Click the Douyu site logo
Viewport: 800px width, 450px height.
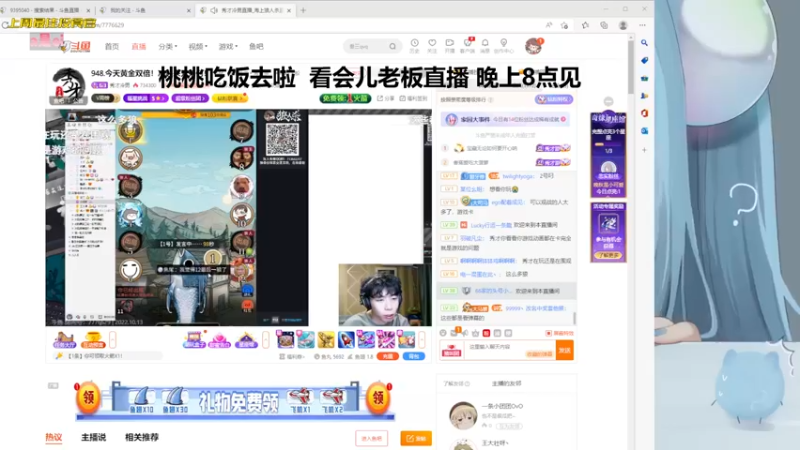(77, 46)
